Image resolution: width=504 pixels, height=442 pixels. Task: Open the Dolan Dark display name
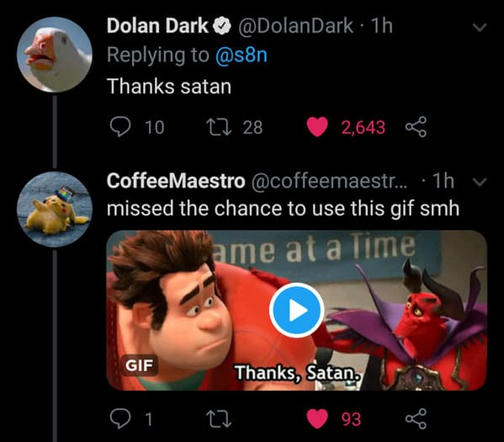(157, 26)
